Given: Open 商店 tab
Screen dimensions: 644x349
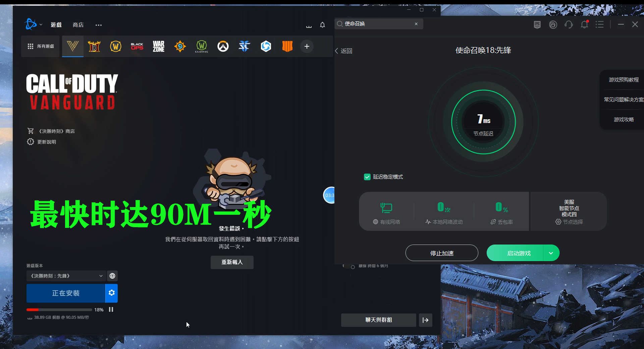Looking at the screenshot, I should (78, 25).
